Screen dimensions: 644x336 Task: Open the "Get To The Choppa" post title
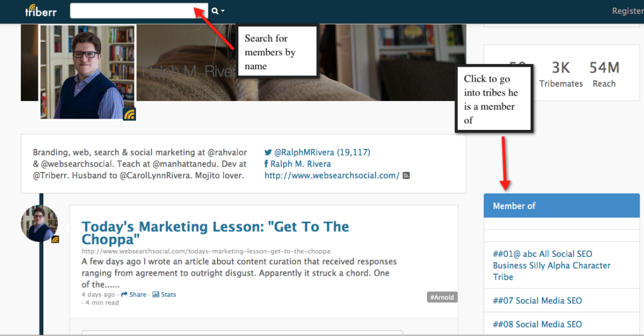point(215,232)
